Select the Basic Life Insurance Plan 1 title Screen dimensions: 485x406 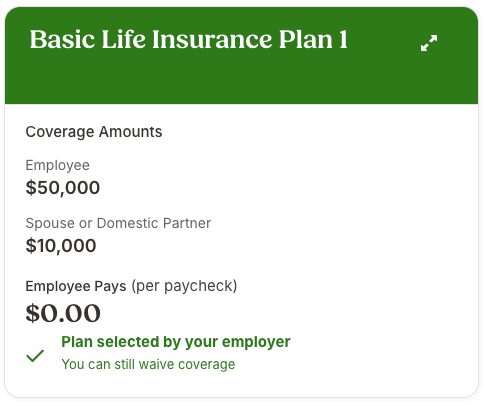pyautogui.click(x=189, y=40)
